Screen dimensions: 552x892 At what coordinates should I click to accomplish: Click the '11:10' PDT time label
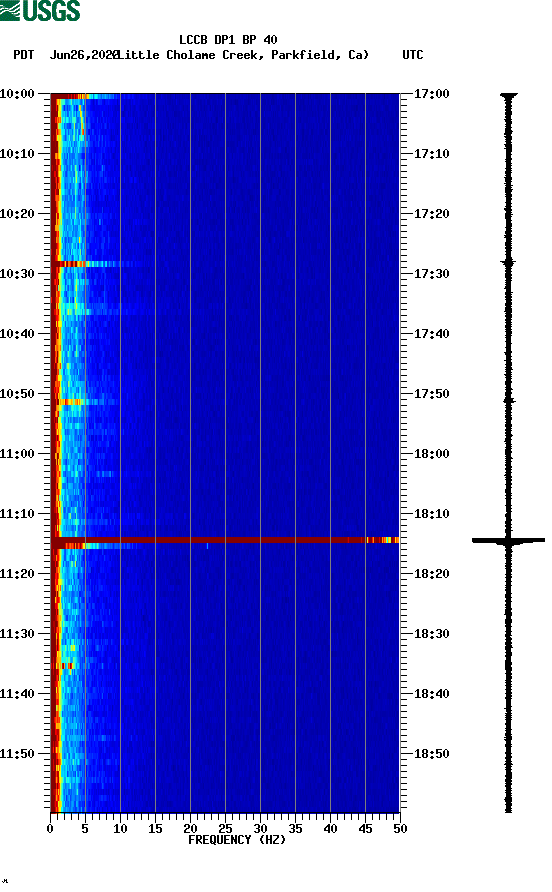point(17,514)
